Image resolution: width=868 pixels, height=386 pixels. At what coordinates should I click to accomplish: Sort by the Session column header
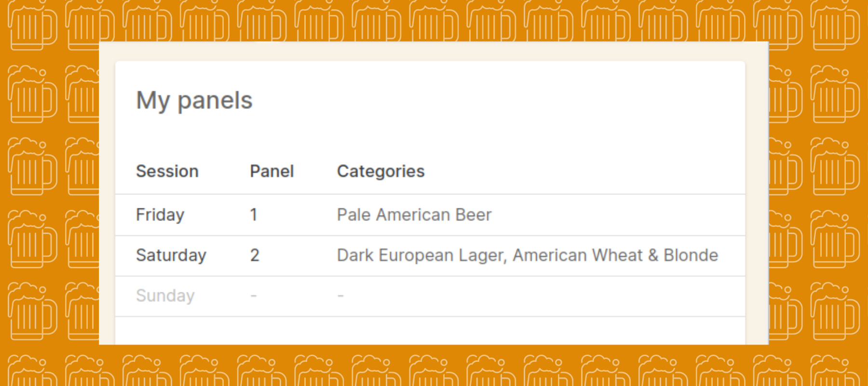pyautogui.click(x=167, y=171)
